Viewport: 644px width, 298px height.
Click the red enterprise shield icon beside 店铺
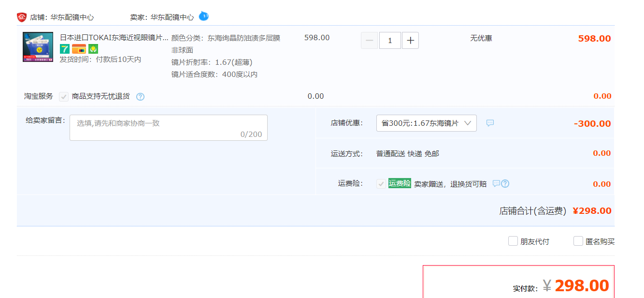click(21, 17)
